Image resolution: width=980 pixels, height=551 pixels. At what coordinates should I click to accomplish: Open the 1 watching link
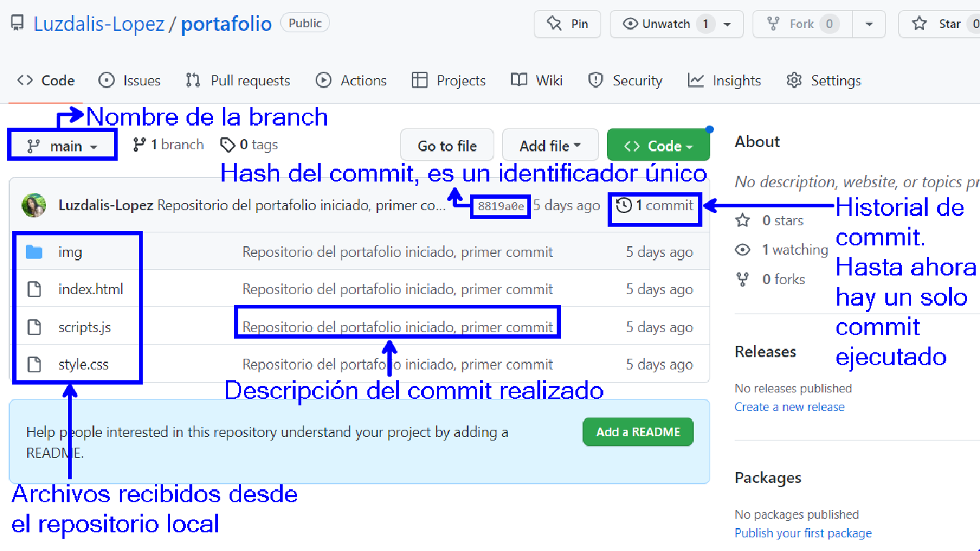point(795,250)
